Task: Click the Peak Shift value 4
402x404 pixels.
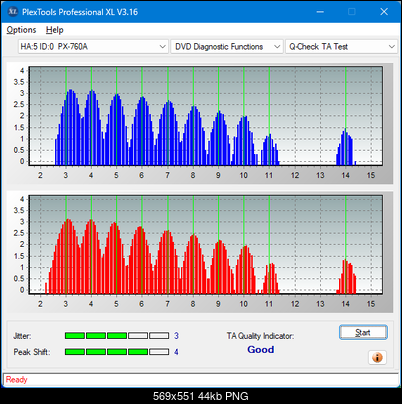Action: [x=176, y=352]
